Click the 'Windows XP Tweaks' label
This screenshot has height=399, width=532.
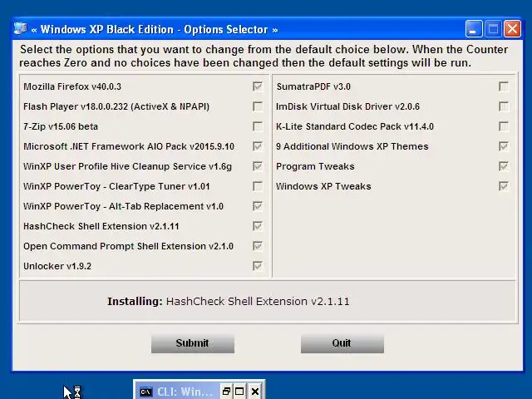pos(323,186)
